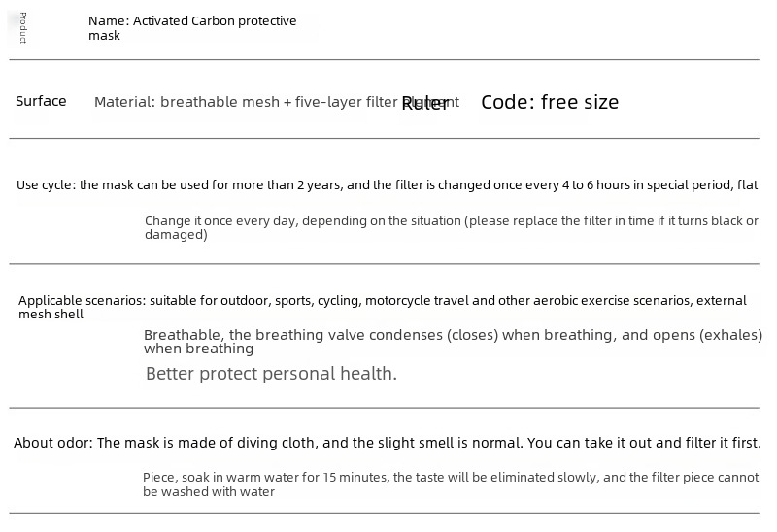This screenshot has width=777, height=532.
Task: Click "Change it once every day" line
Action: (x=452, y=221)
